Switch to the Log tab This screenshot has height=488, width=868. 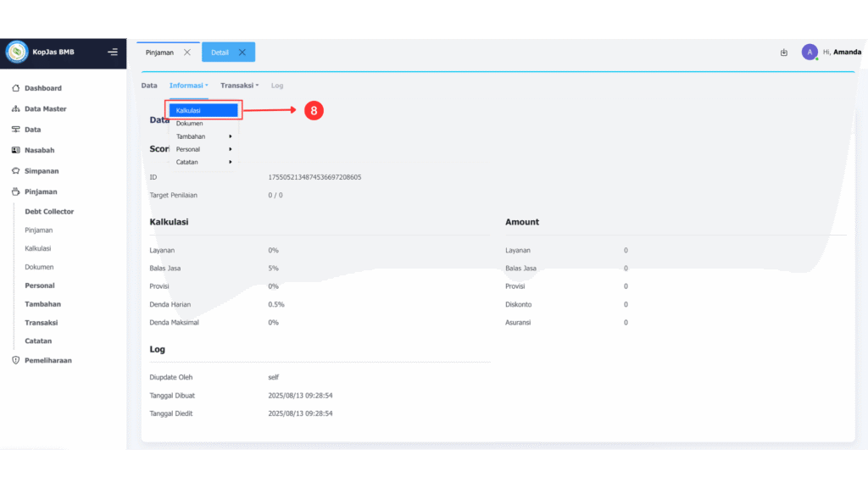point(277,86)
